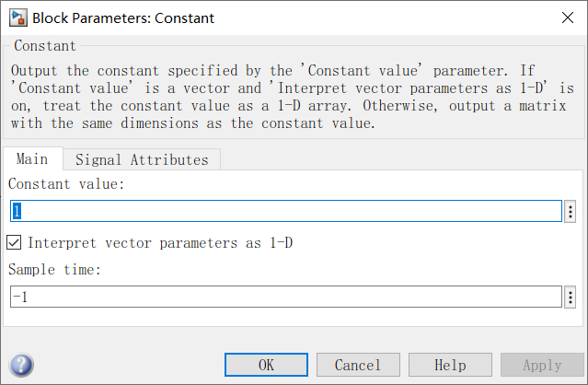Open the Help button

tap(450, 365)
